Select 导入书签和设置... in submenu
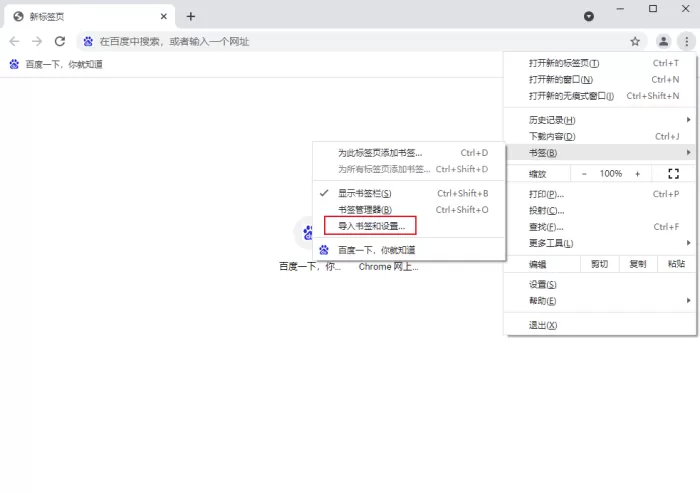700x494 pixels. tap(409, 226)
